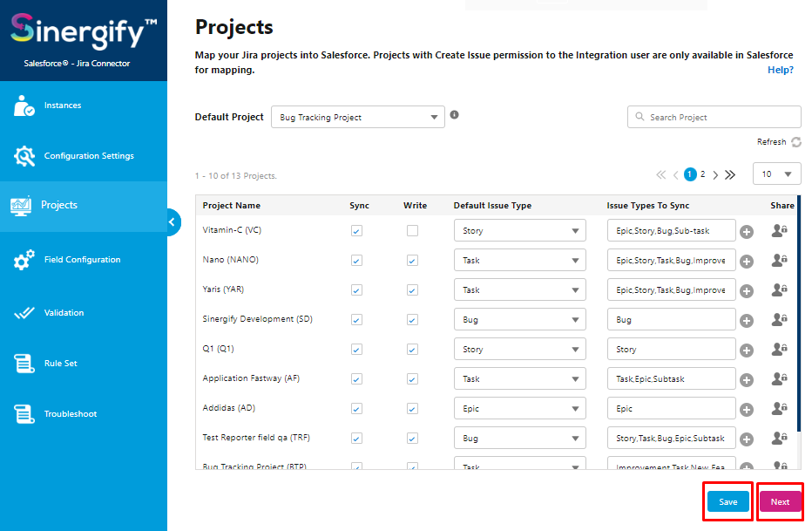
Task: Click the info icon beside Default Project
Action: click(x=454, y=115)
